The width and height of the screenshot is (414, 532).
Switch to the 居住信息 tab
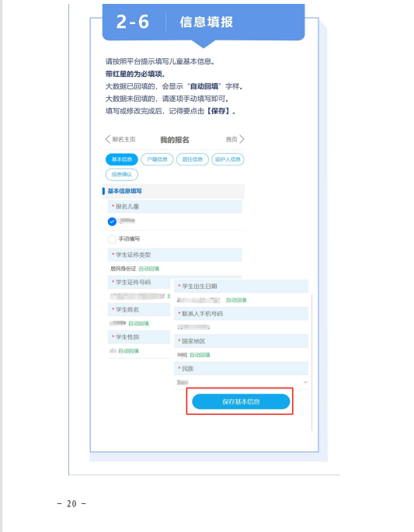(193, 159)
